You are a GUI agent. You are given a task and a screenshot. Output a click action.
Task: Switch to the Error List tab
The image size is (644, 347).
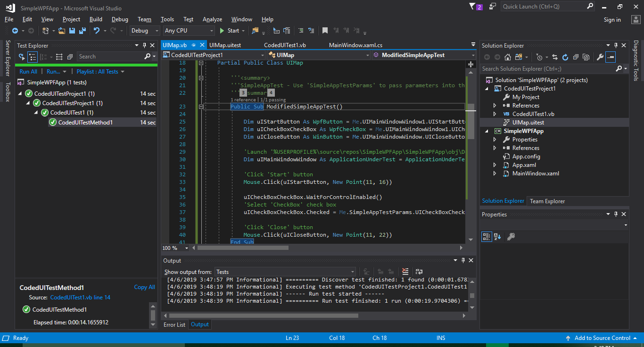click(x=174, y=325)
